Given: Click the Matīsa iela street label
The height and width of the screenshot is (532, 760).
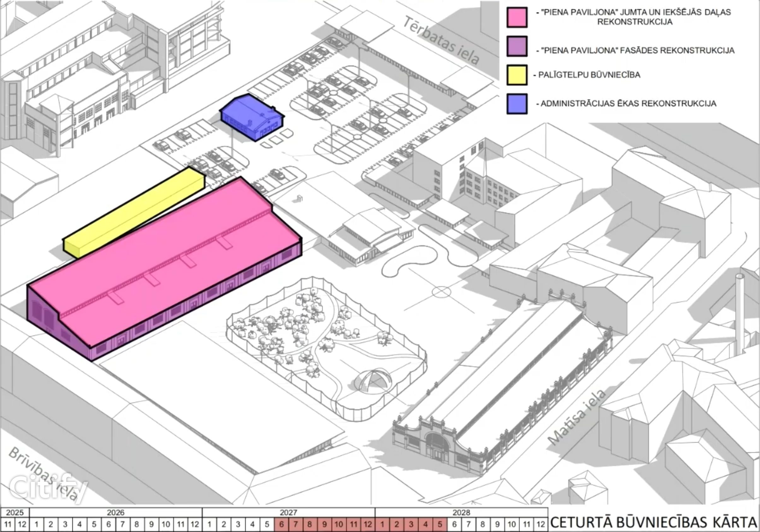Looking at the screenshot, I should [577, 418].
